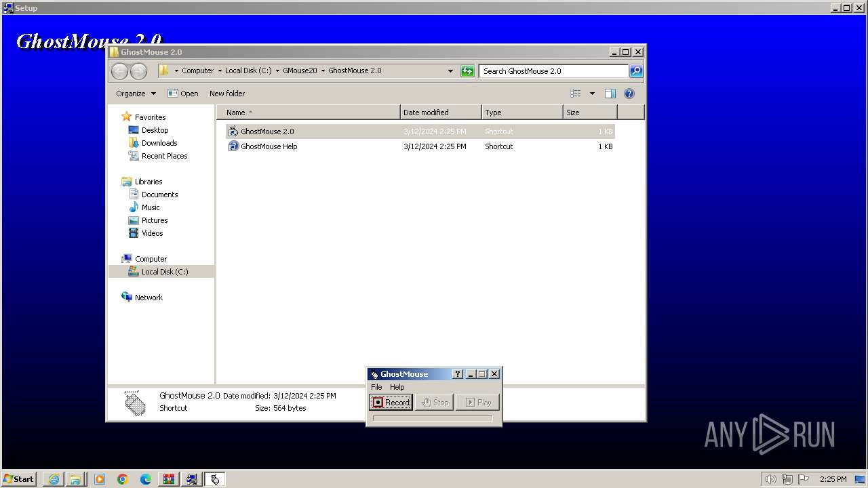The image size is (868, 488).
Task: Open Internet Explorer from the taskbar
Action: tap(54, 479)
